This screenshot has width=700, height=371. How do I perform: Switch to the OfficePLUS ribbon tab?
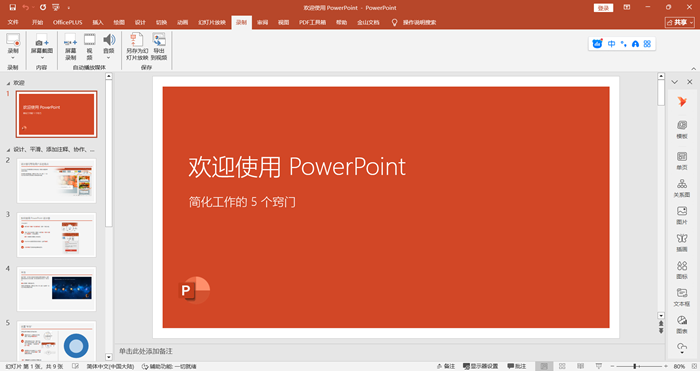coord(67,22)
